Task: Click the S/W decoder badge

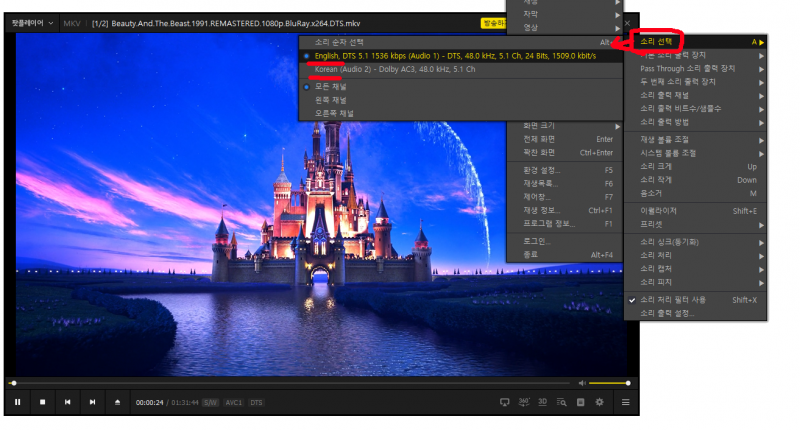Action: [210, 402]
